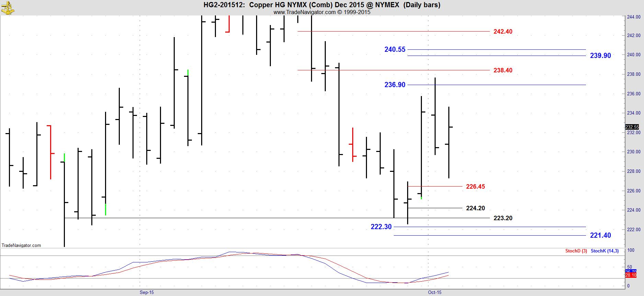Select the StochD (3) indicator label

(x=576, y=251)
